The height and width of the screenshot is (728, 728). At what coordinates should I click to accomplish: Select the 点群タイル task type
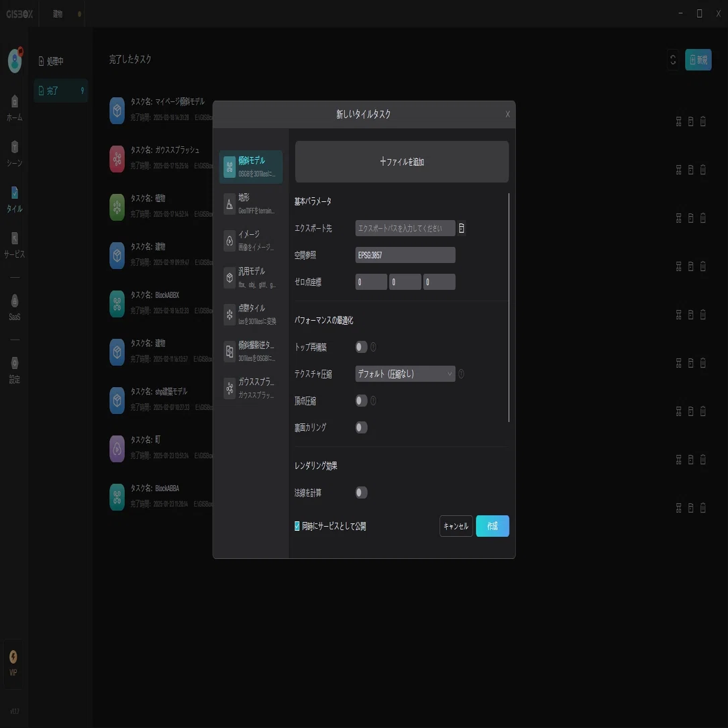click(251, 314)
